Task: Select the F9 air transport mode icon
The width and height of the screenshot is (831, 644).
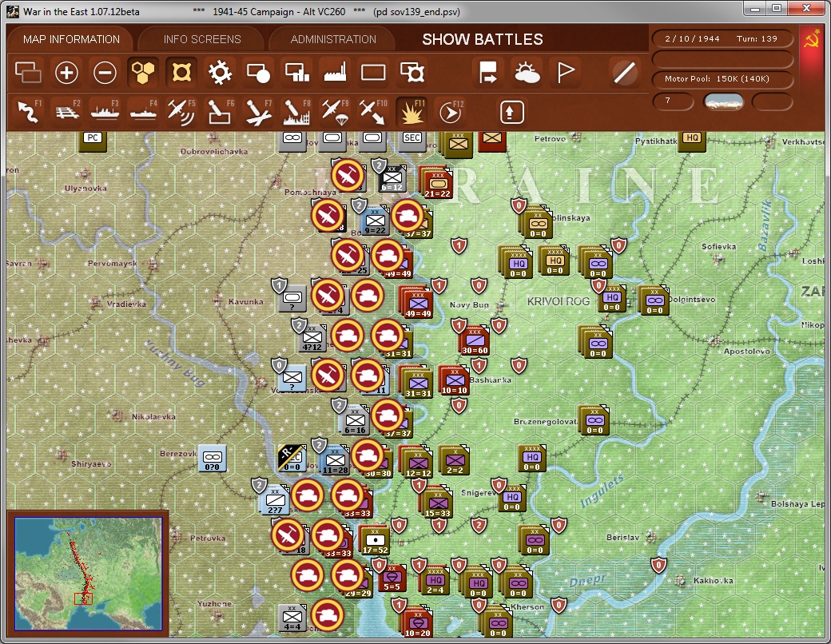Action: coord(335,112)
